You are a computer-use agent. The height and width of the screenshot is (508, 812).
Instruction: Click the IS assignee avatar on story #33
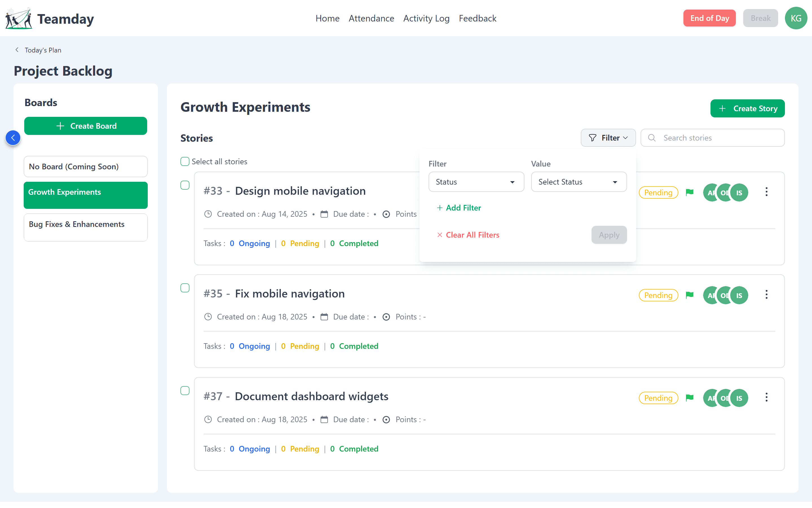(739, 193)
